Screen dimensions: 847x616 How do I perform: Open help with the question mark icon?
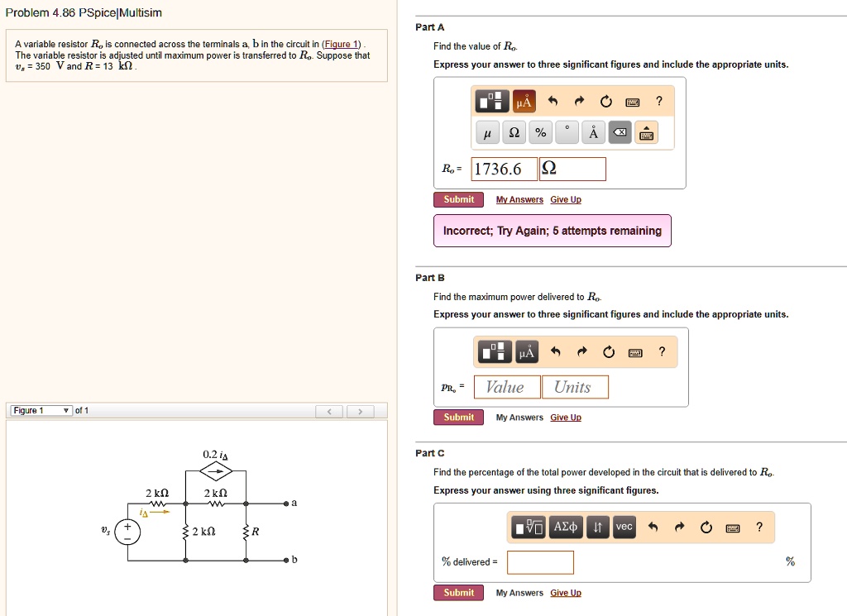point(660,100)
